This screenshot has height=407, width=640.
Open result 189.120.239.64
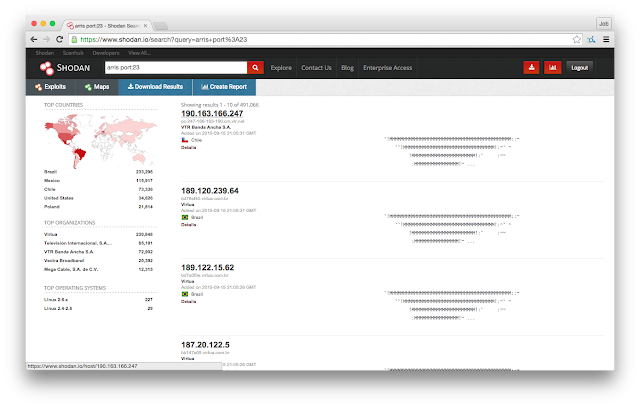click(x=210, y=191)
